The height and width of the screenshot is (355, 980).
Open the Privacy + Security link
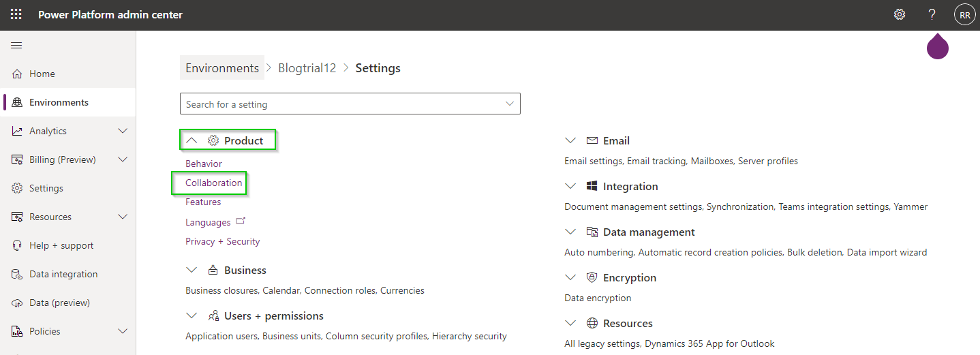tap(223, 241)
